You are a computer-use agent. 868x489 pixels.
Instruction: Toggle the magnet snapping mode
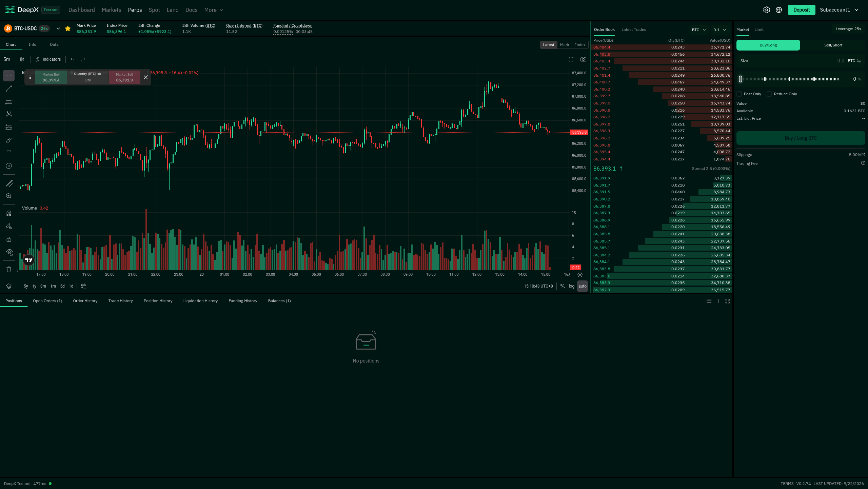[9, 213]
